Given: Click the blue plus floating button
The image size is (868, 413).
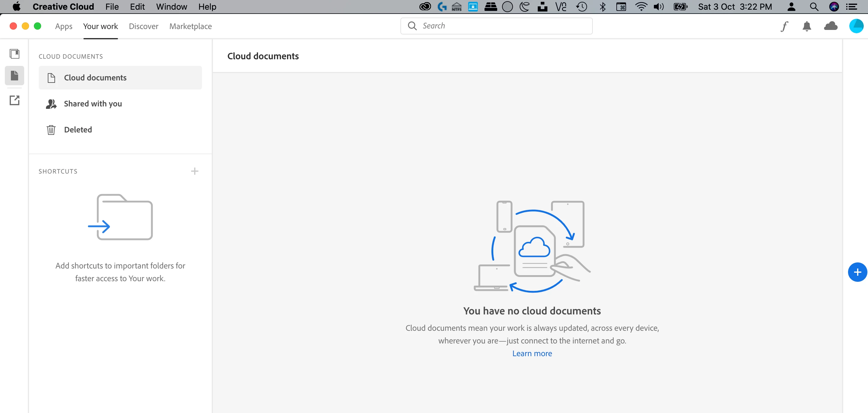Looking at the screenshot, I should (x=857, y=272).
